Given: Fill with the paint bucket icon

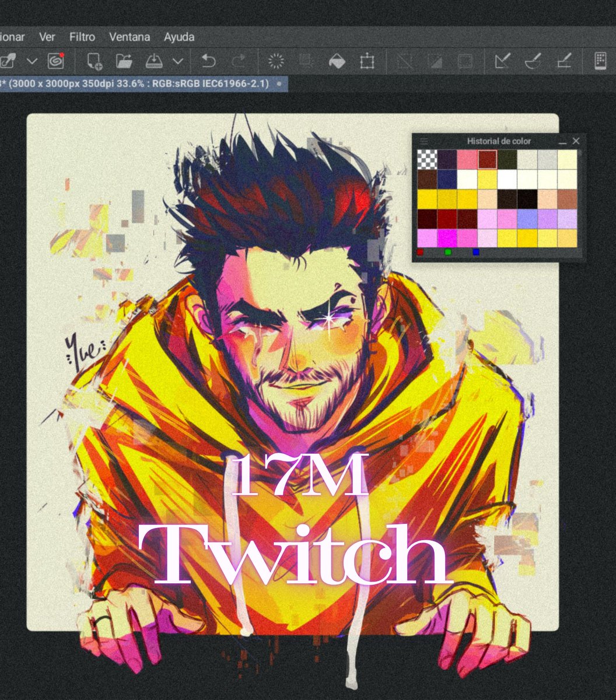Looking at the screenshot, I should [337, 61].
